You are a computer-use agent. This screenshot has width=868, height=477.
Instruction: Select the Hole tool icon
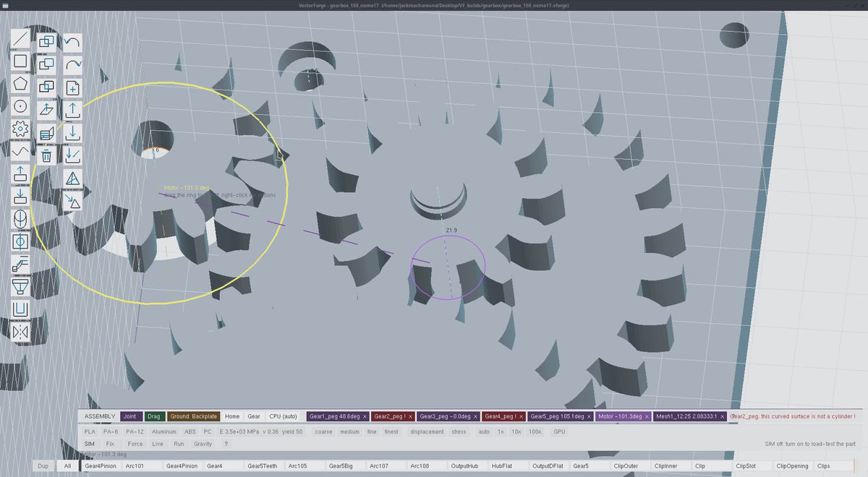pos(20,241)
